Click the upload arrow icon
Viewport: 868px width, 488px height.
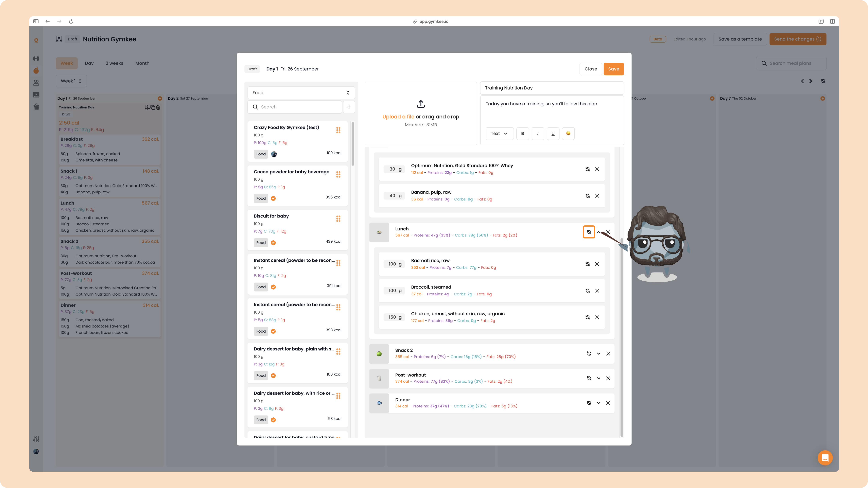click(421, 104)
